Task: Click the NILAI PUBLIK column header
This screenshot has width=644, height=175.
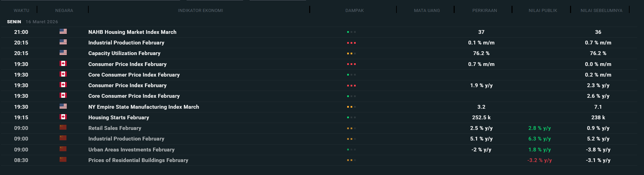Action: point(543,11)
